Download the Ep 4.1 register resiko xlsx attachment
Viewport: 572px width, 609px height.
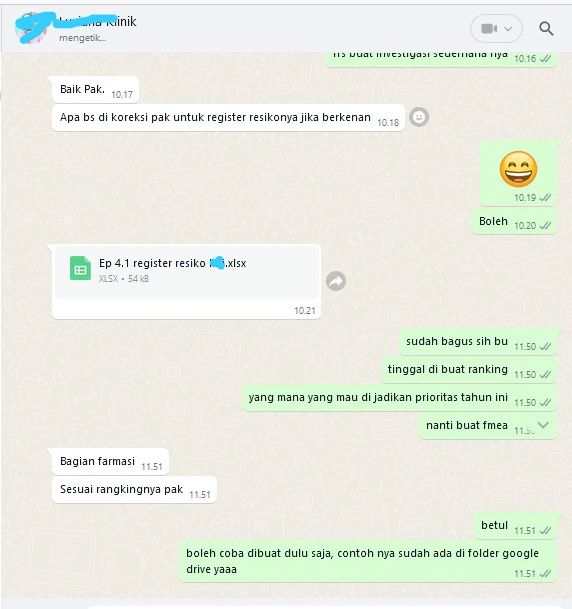tap(187, 272)
